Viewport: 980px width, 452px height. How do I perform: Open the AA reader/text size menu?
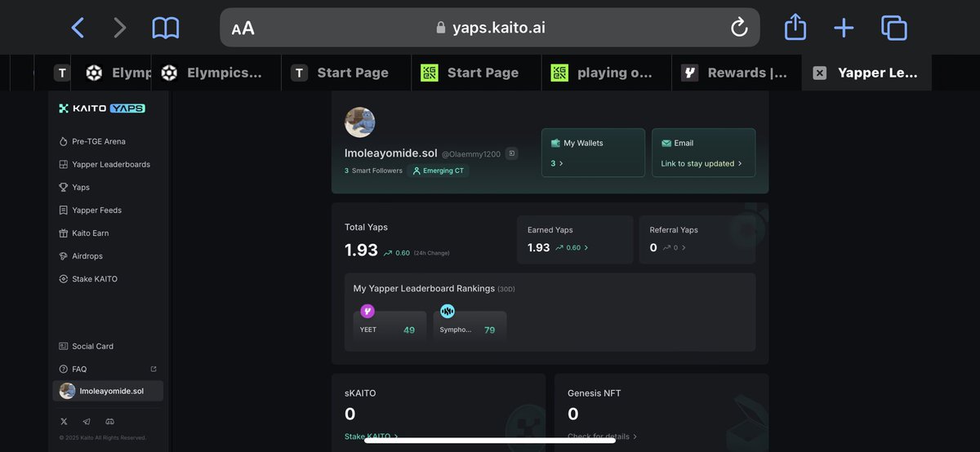(x=243, y=29)
